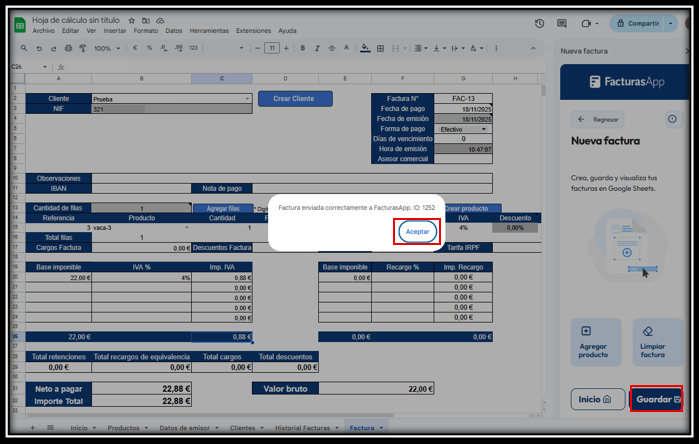Toggle bold formatting in toolbar
699x444 pixels.
click(x=303, y=48)
